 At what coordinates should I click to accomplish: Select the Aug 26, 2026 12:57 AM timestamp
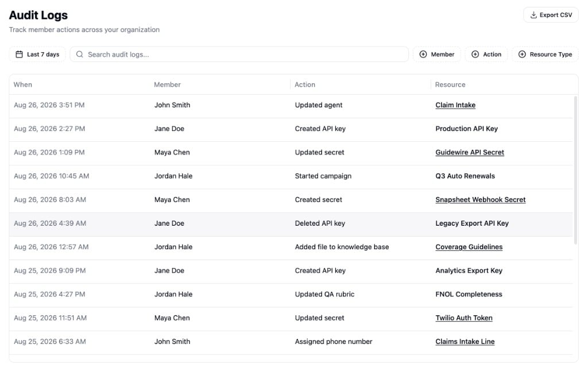51,247
